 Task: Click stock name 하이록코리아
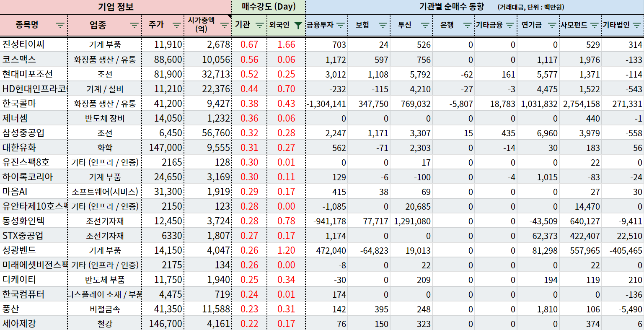[28, 177]
